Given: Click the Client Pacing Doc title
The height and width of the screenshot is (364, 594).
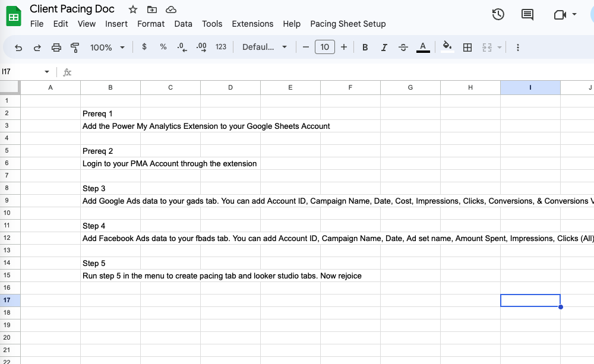Looking at the screenshot, I should [x=72, y=9].
